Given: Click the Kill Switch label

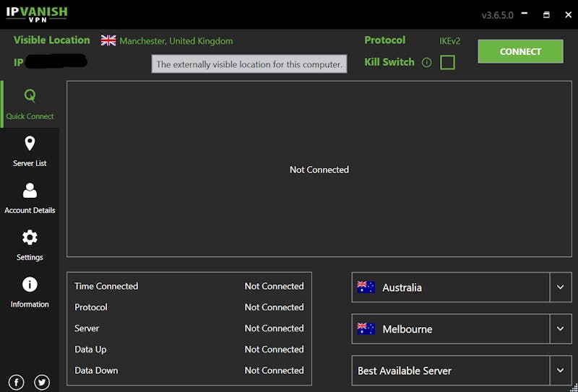Looking at the screenshot, I should click(389, 62).
